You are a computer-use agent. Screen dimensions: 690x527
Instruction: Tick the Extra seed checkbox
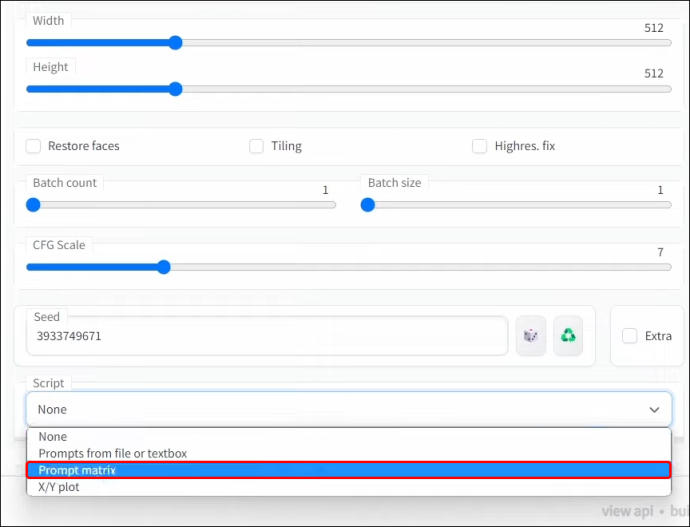tap(630, 336)
